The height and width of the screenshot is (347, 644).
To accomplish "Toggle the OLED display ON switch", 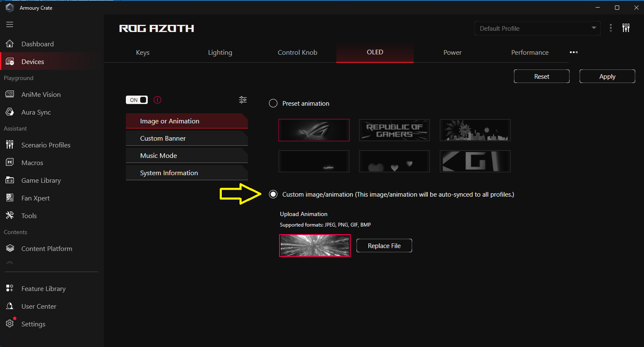I will 136,100.
